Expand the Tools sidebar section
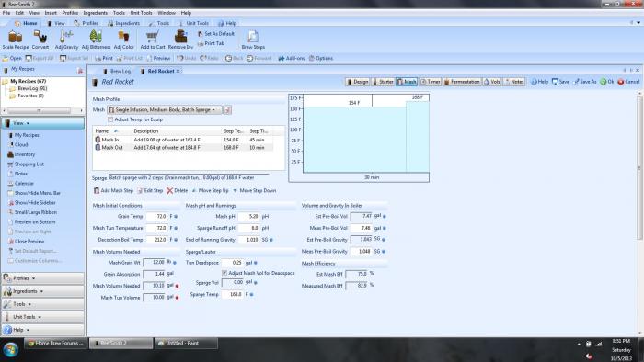644x362 pixels. 42,304
